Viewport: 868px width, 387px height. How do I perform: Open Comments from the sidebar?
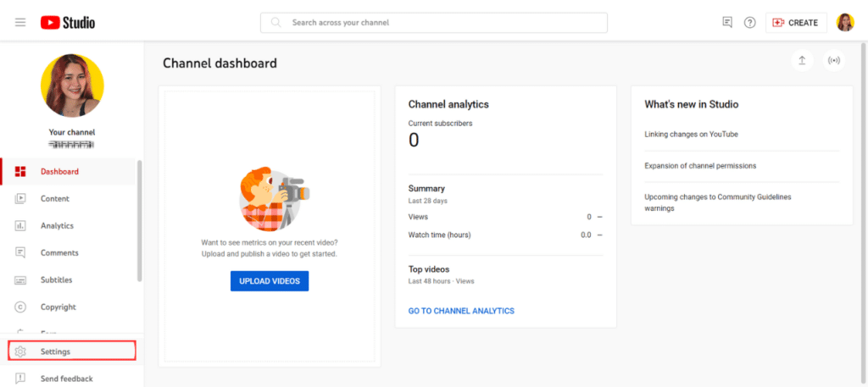click(59, 253)
